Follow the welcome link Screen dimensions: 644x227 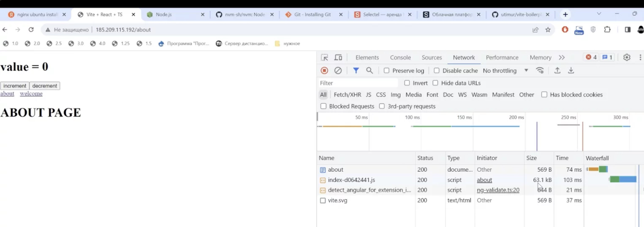tap(31, 94)
